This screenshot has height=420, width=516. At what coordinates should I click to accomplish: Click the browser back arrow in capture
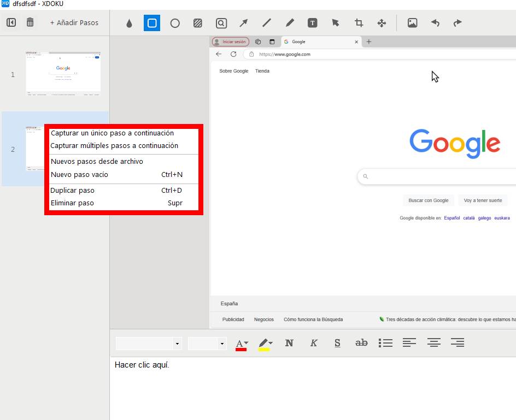[219, 54]
